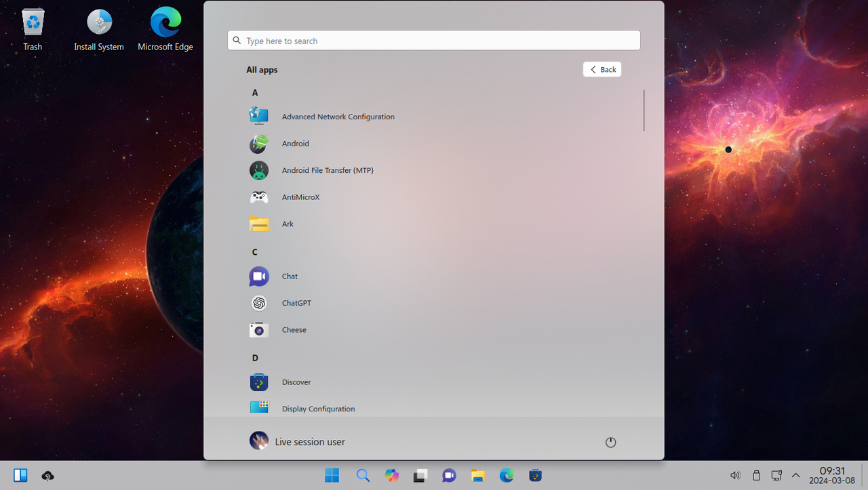The width and height of the screenshot is (868, 490).
Task: Launch the Cheese entry
Action: pos(294,329)
